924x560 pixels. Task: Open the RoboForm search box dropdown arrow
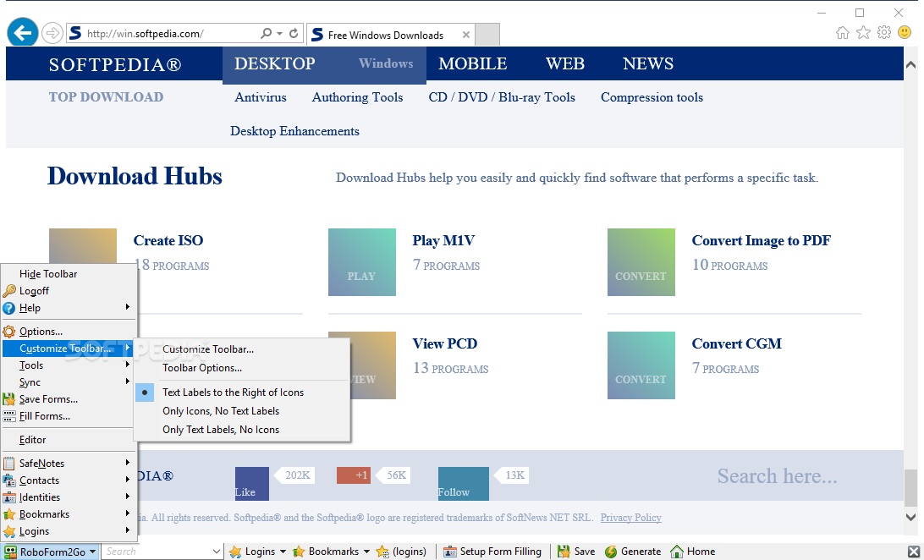pyautogui.click(x=217, y=552)
